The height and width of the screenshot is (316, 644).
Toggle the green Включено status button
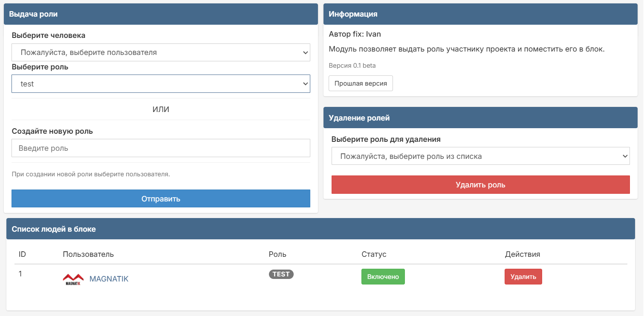click(x=383, y=276)
